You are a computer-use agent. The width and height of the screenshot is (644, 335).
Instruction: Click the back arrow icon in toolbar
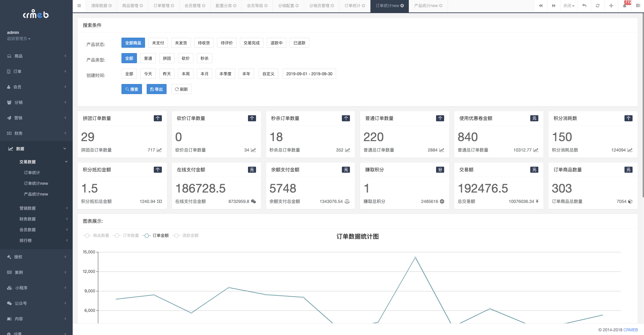(584, 6)
